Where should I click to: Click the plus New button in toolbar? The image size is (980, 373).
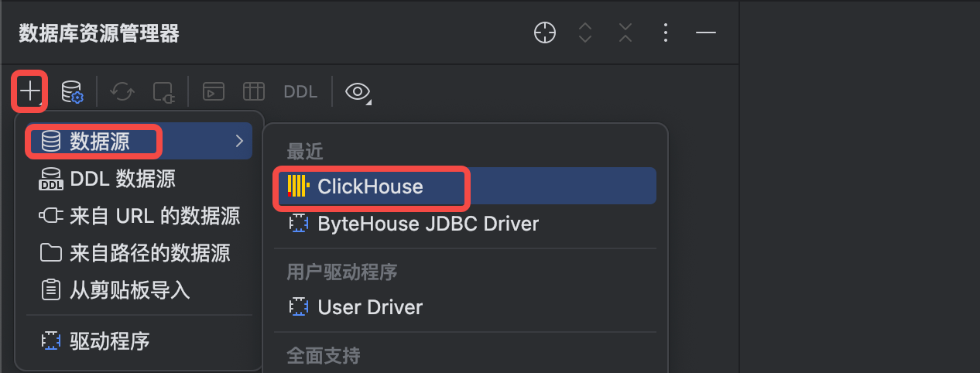[x=30, y=91]
